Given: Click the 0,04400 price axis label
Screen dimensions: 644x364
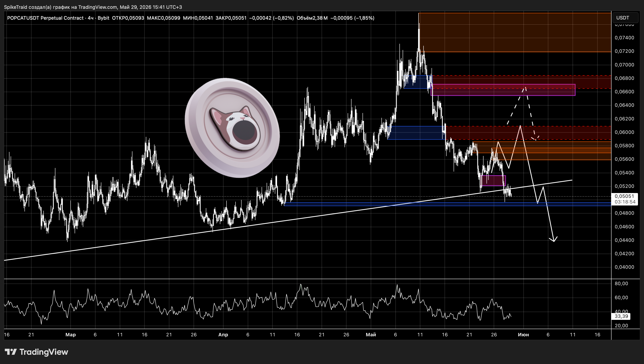Looking at the screenshot, I should coord(624,240).
